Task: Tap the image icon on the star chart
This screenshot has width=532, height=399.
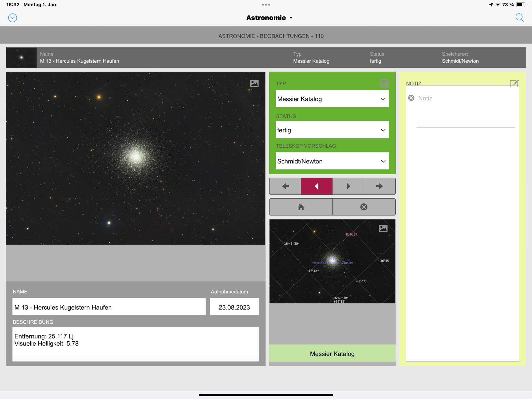Action: (383, 228)
